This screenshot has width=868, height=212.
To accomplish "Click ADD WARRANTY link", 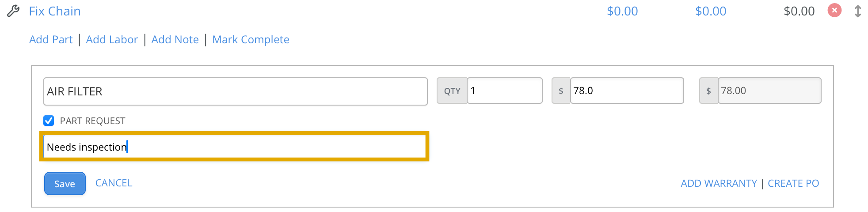I will (x=719, y=183).
